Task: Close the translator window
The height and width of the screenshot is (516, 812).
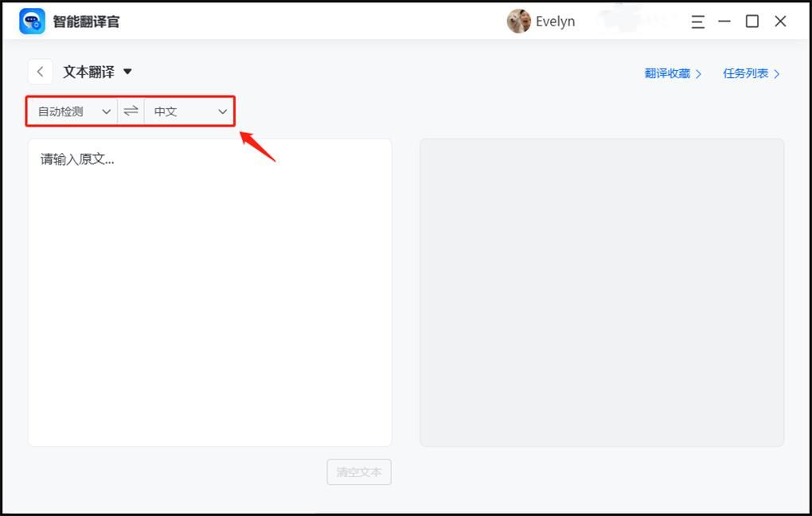Action: (x=780, y=21)
